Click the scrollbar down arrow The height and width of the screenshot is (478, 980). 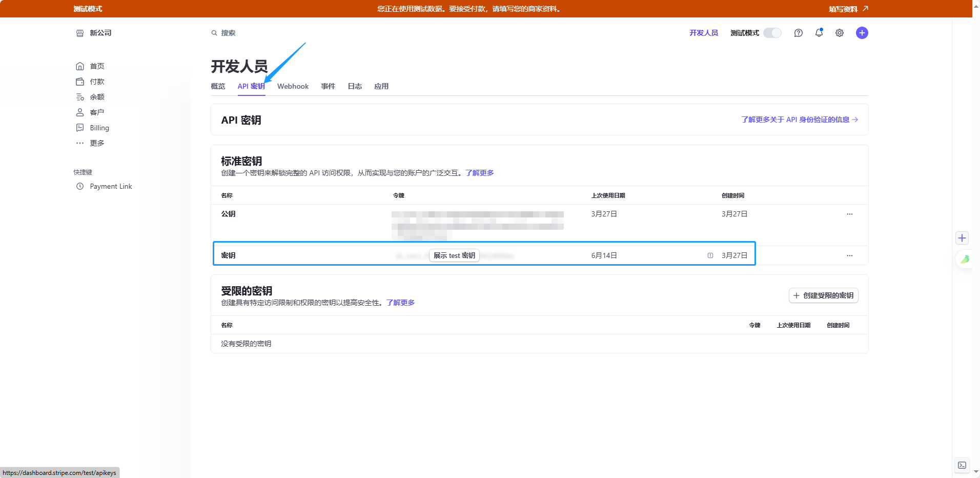(976, 471)
